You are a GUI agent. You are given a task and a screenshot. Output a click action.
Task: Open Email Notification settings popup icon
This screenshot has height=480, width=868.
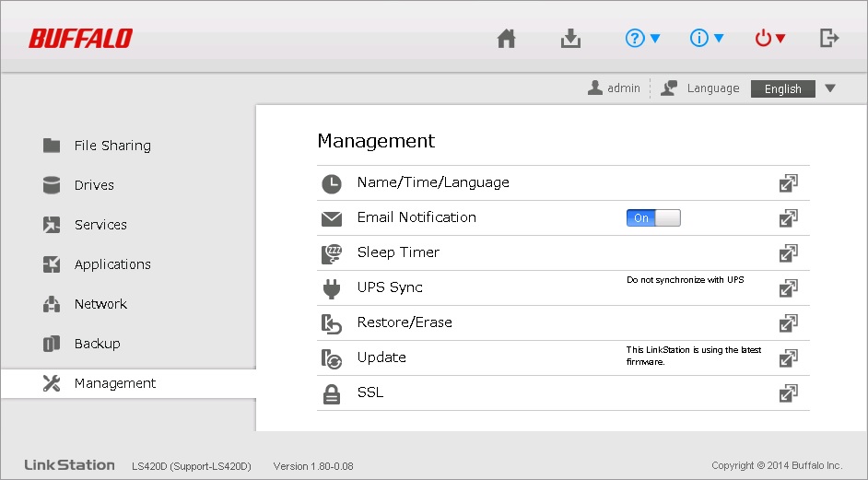click(788, 218)
